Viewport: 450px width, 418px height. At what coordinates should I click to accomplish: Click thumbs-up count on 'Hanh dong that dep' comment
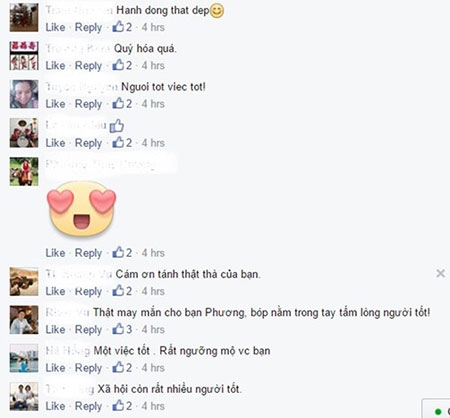click(x=122, y=27)
